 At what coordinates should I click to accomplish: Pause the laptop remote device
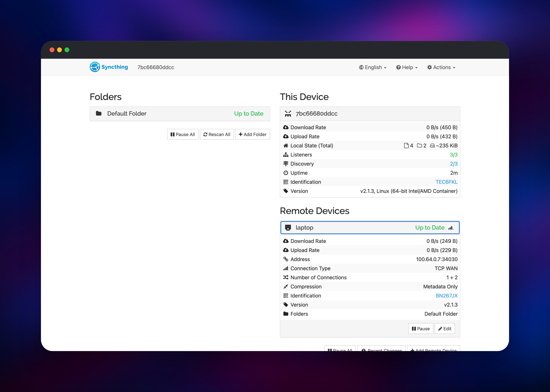click(421, 328)
